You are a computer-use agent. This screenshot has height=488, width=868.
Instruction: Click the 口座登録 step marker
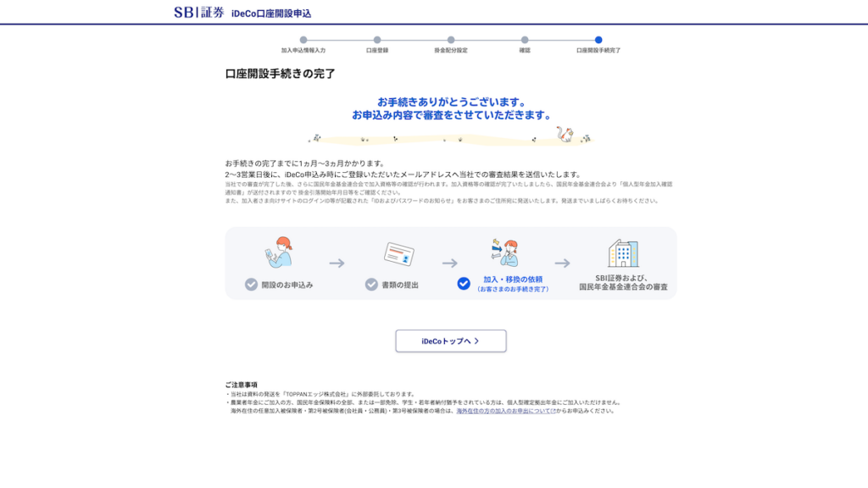(x=377, y=39)
